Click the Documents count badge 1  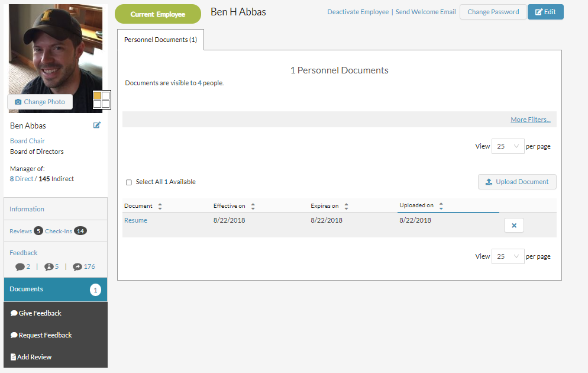point(95,290)
